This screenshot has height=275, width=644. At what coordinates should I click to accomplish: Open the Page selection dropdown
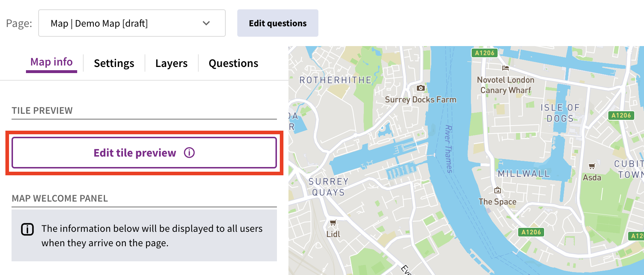pos(132,23)
